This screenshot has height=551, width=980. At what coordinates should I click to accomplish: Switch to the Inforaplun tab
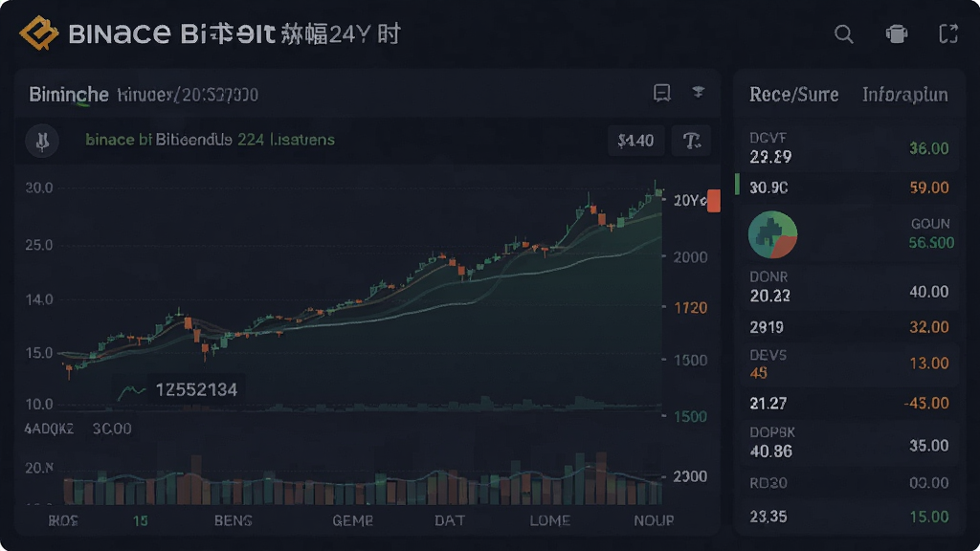point(904,95)
